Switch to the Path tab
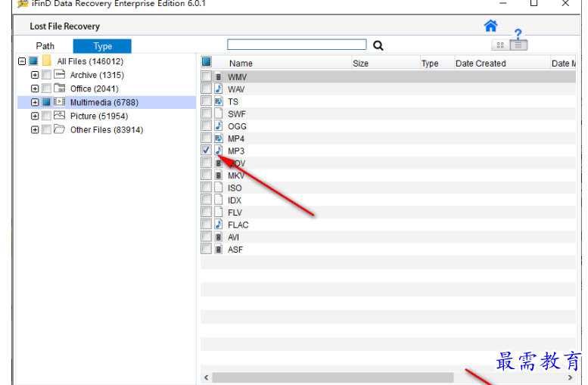Image resolution: width=588 pixels, height=385 pixels. pos(45,46)
